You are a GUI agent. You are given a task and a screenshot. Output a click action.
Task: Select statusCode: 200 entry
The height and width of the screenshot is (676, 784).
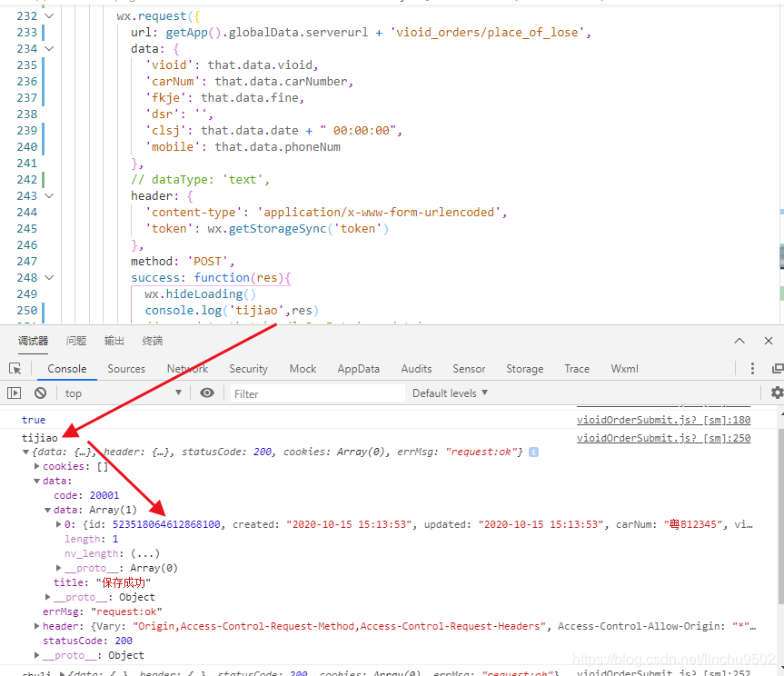tap(87, 641)
